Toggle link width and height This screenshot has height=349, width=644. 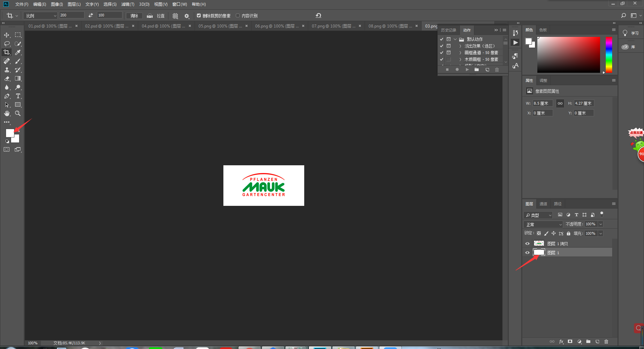[x=560, y=103]
